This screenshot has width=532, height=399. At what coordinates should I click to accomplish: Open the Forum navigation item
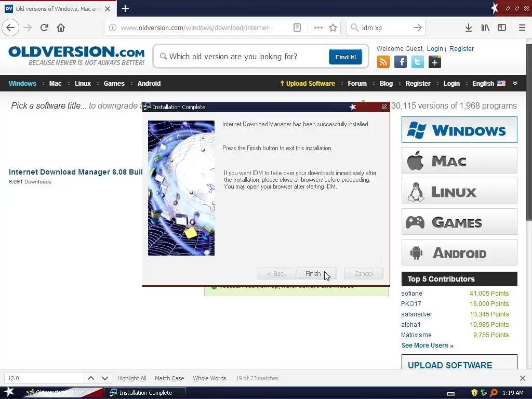pos(357,84)
